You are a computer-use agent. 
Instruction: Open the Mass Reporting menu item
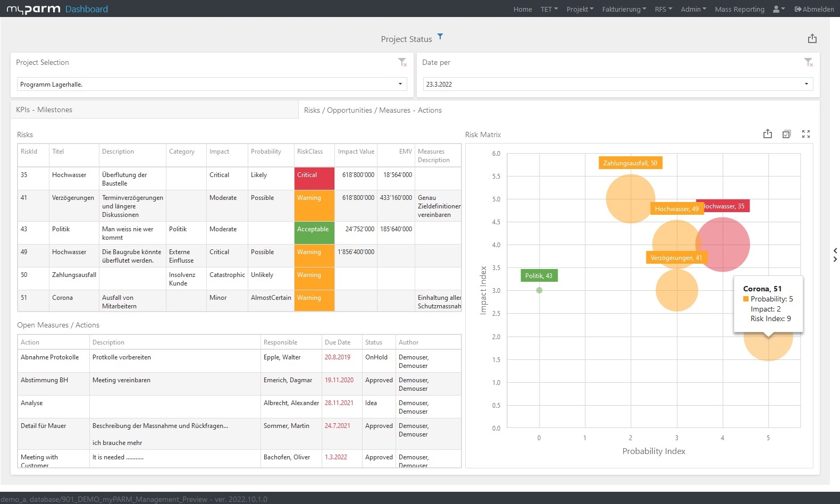(x=740, y=9)
